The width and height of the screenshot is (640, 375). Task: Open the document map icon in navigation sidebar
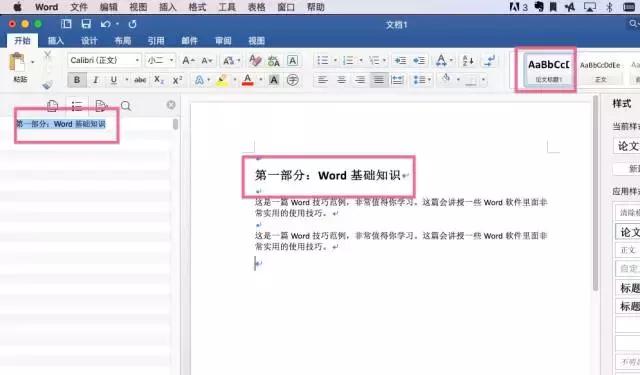click(x=77, y=106)
